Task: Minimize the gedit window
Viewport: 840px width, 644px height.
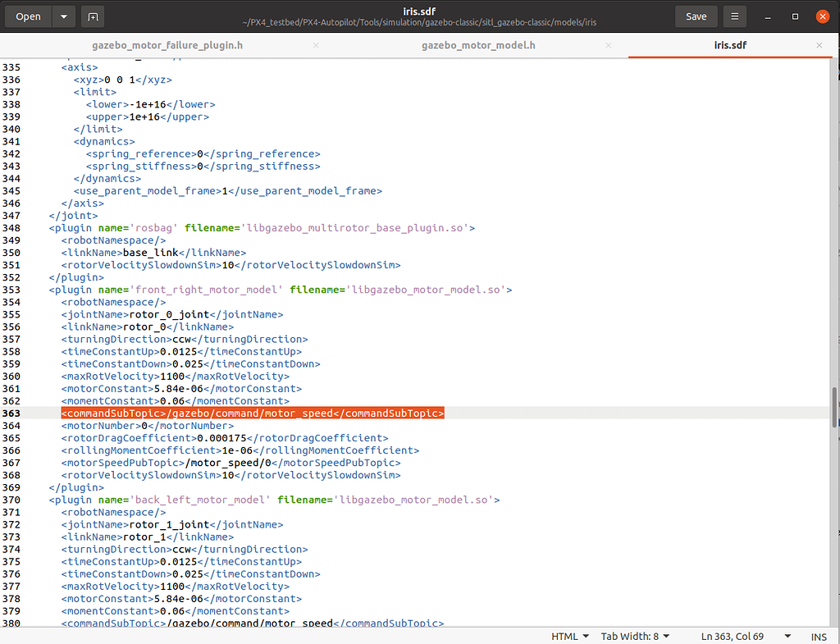Action: 770,16
